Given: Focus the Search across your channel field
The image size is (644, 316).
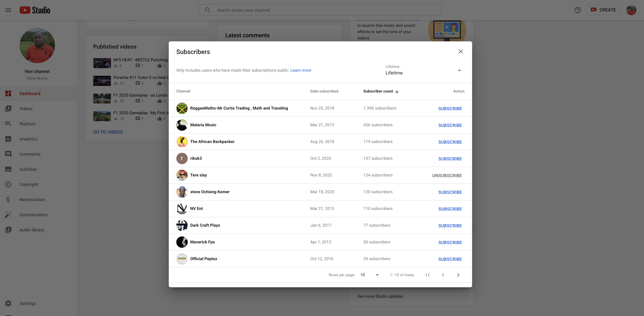Looking at the screenshot, I should 320,10.
